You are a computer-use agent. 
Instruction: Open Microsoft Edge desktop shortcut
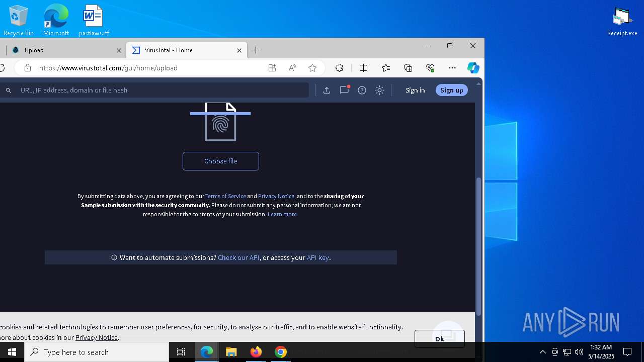pyautogui.click(x=56, y=20)
